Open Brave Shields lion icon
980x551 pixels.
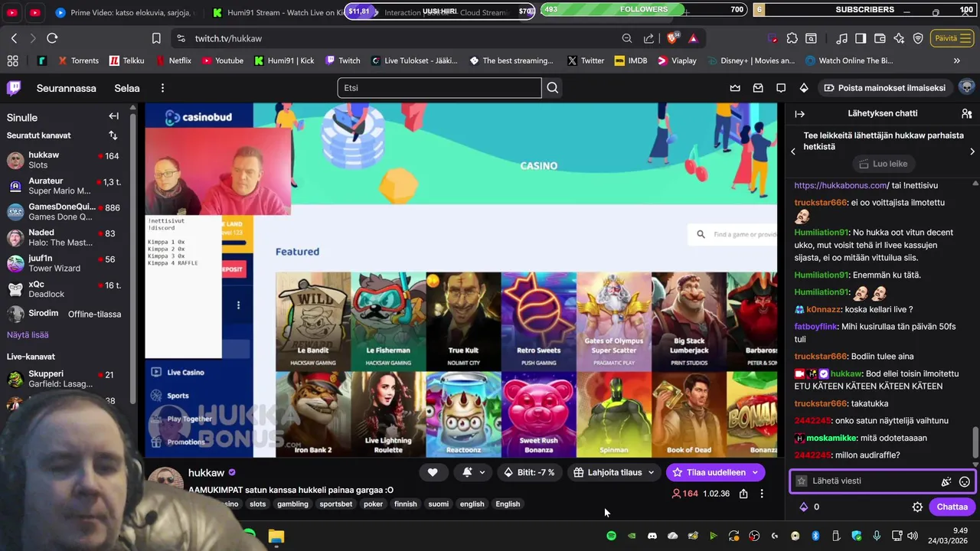point(671,38)
